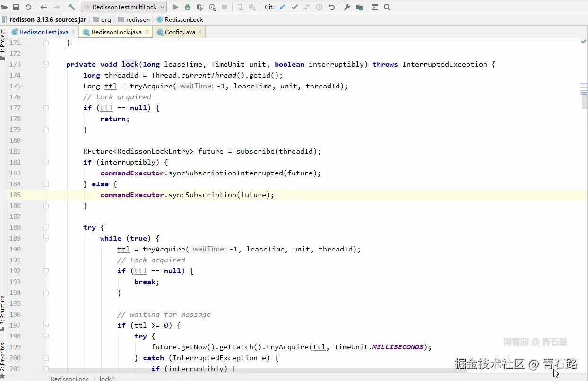
Task: Click the Run Anything terminal icon
Action: pos(375,7)
